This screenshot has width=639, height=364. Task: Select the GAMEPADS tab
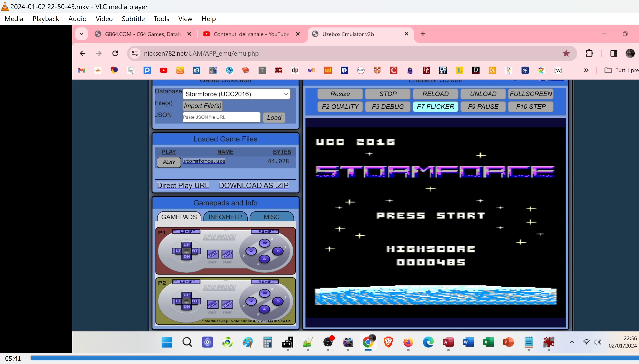[x=179, y=217]
